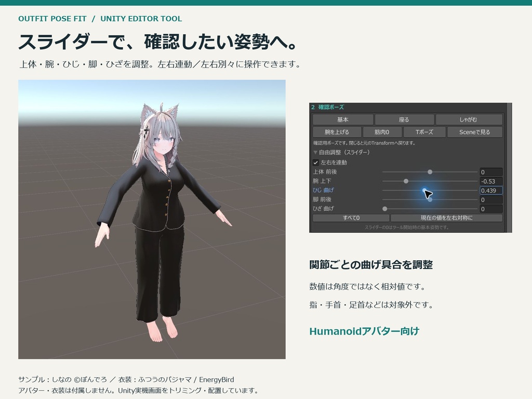Click the すべて0 reset button
Image resolution: width=532 pixels, height=399 pixels.
351,218
